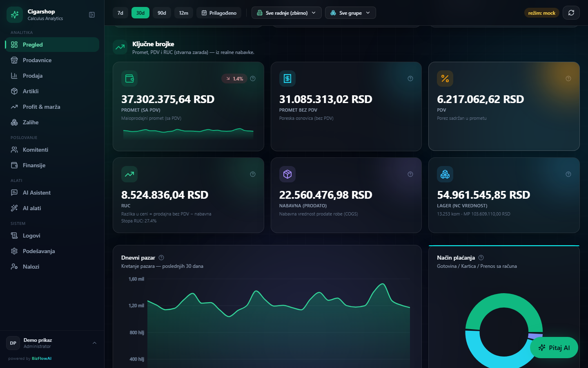Open Prodavnice in the sidebar
This screenshot has height=368, width=588.
click(x=52, y=60)
